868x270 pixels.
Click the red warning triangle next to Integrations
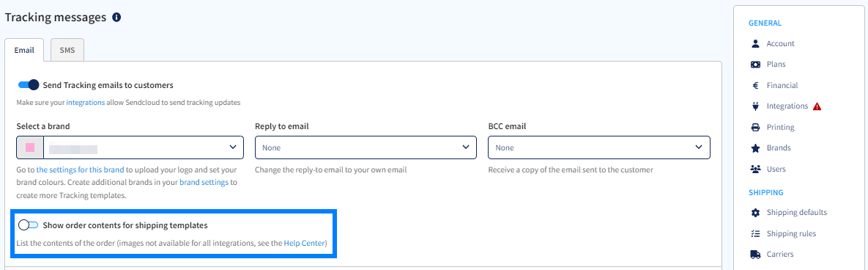click(817, 106)
